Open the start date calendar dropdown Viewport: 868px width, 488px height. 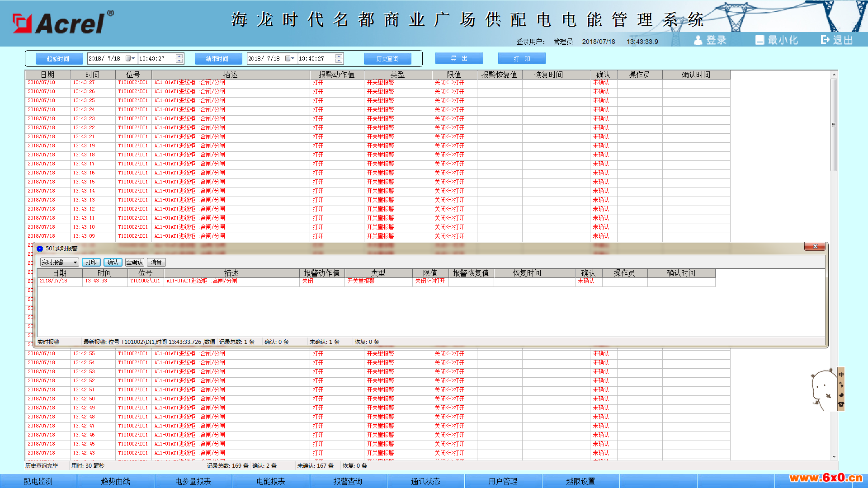pos(130,59)
